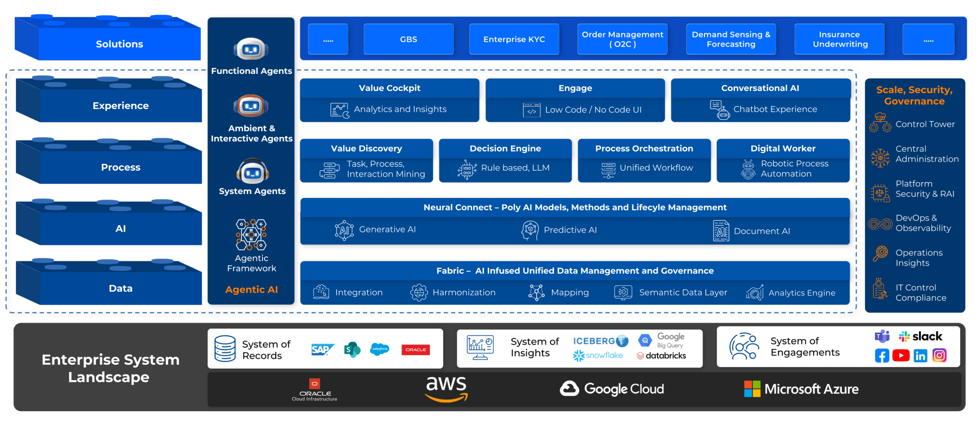Viewport: 980px width, 425px height.
Task: Select the Data layer brick
Action: [109, 282]
